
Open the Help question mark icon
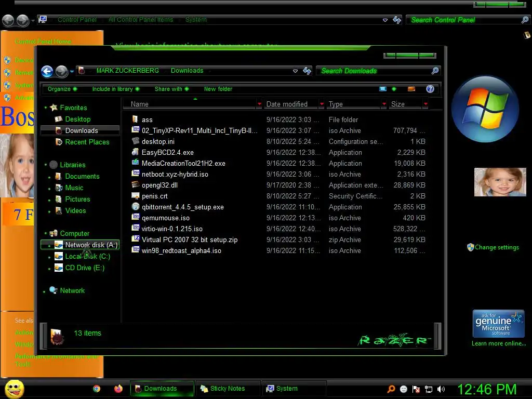click(430, 89)
